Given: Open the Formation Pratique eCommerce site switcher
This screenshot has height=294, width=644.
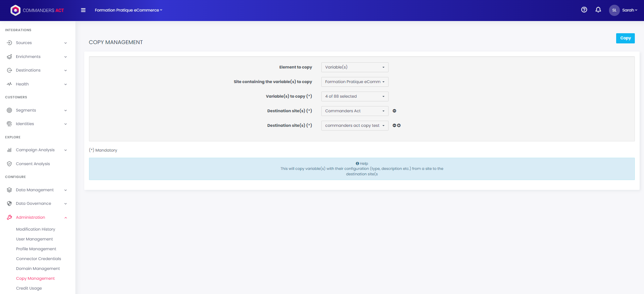Looking at the screenshot, I should coord(128,10).
